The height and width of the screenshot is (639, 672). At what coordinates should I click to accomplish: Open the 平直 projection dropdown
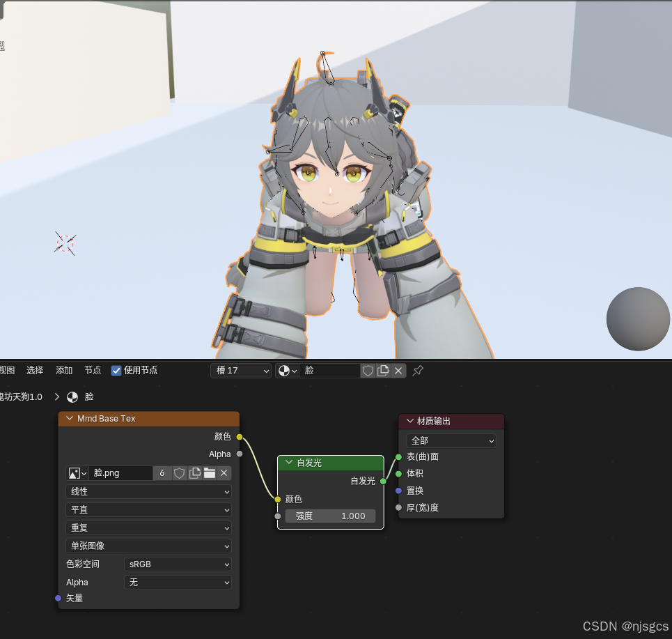click(x=149, y=509)
